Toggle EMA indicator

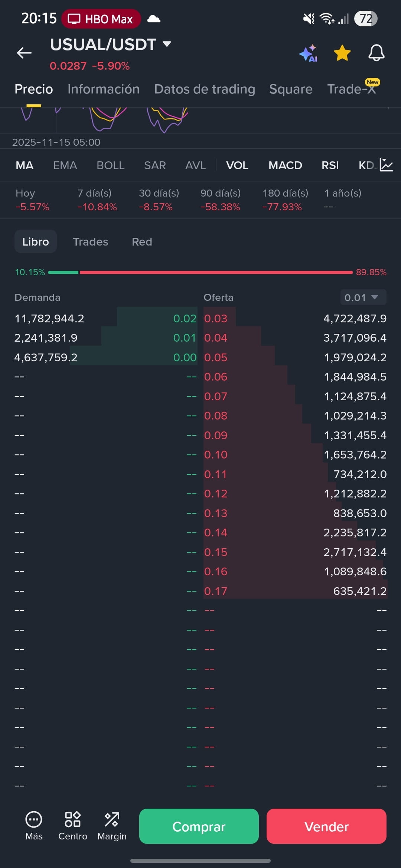coord(65,165)
